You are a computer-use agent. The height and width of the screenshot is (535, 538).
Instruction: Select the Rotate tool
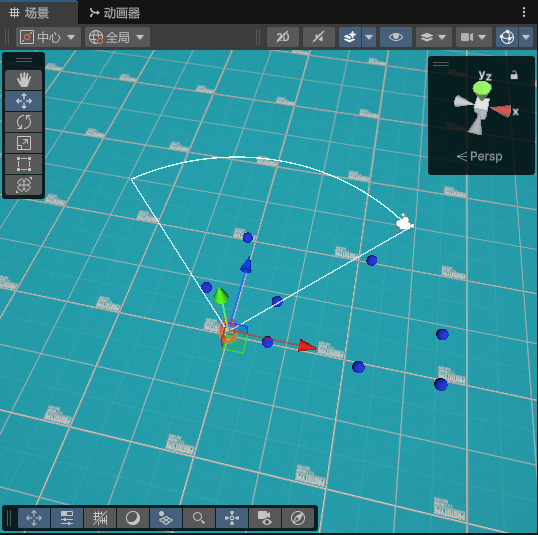(x=24, y=122)
